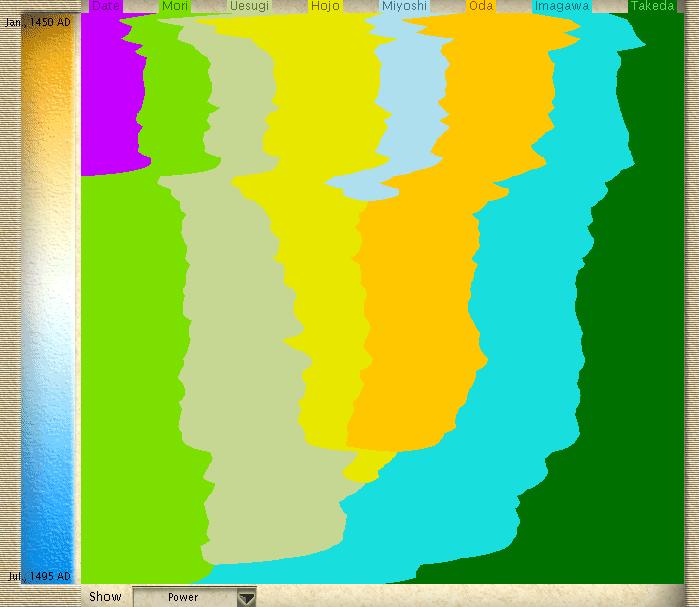The image size is (699, 607).
Task: Click the Jan, 1450 AD date label
Action: click(x=38, y=22)
